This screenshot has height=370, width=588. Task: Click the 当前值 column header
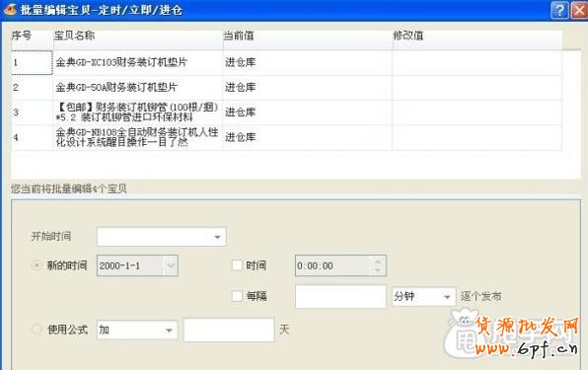pos(308,39)
